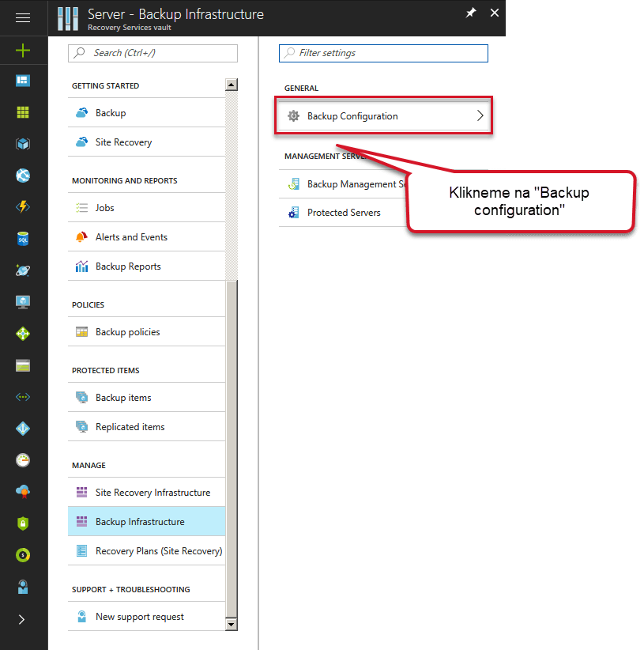The height and width of the screenshot is (650, 644).
Task: Click the Search (Ctrl+/) field
Action: point(153,53)
